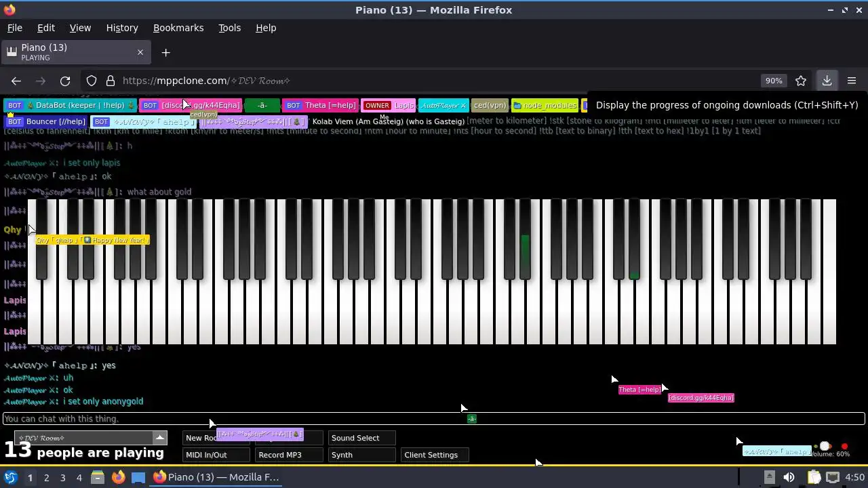The height and width of the screenshot is (488, 868).
Task: Select the ced(vpn) participant tag
Action: [x=490, y=105]
